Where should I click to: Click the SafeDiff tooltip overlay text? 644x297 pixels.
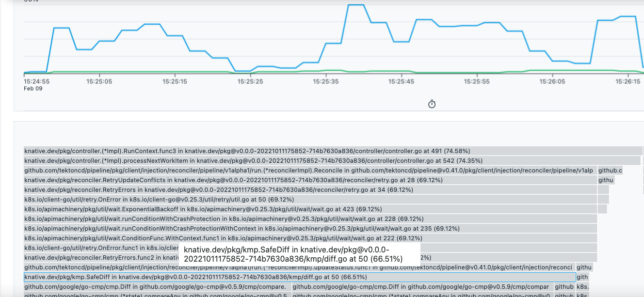tap(296, 254)
